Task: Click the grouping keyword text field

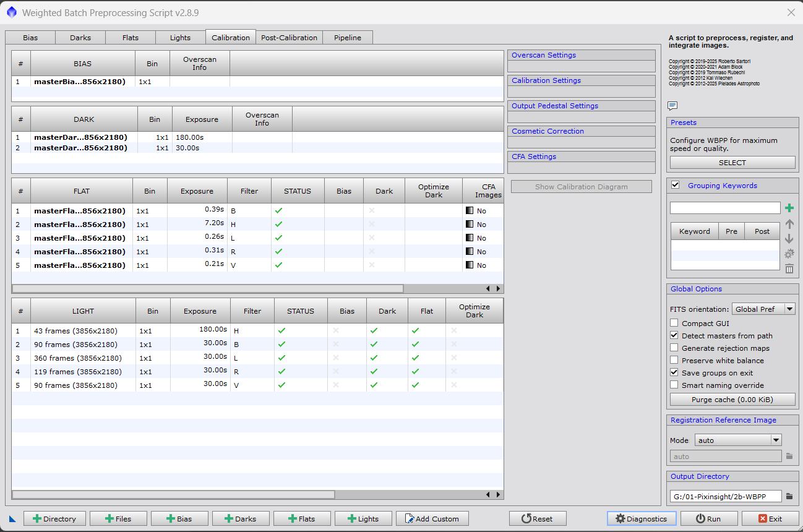Action: [x=725, y=208]
